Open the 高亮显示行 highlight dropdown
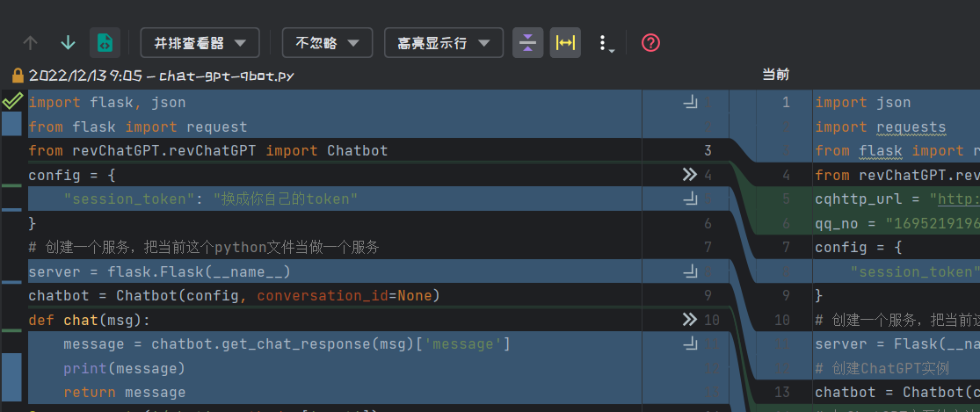The image size is (980, 412). click(x=443, y=42)
